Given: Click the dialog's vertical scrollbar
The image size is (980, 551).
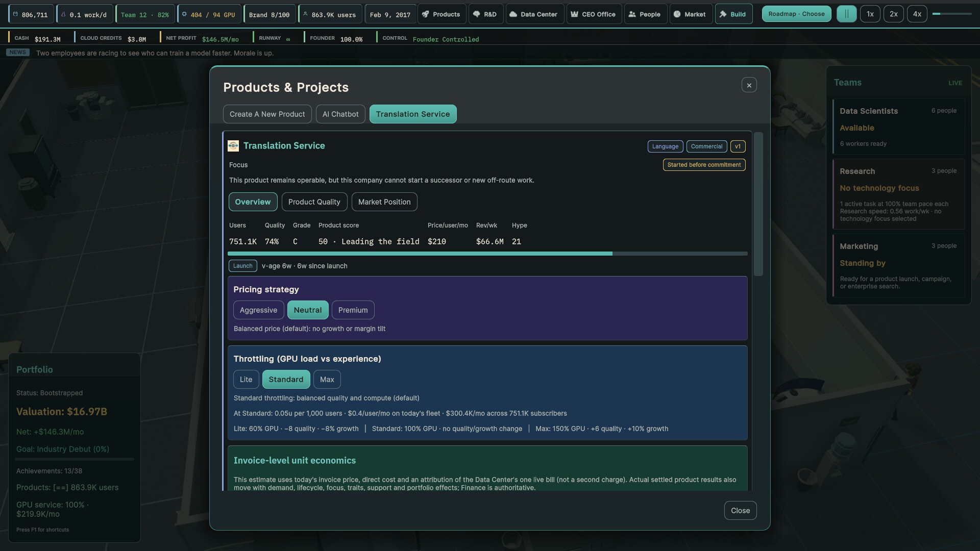Looking at the screenshot, I should tap(758, 204).
